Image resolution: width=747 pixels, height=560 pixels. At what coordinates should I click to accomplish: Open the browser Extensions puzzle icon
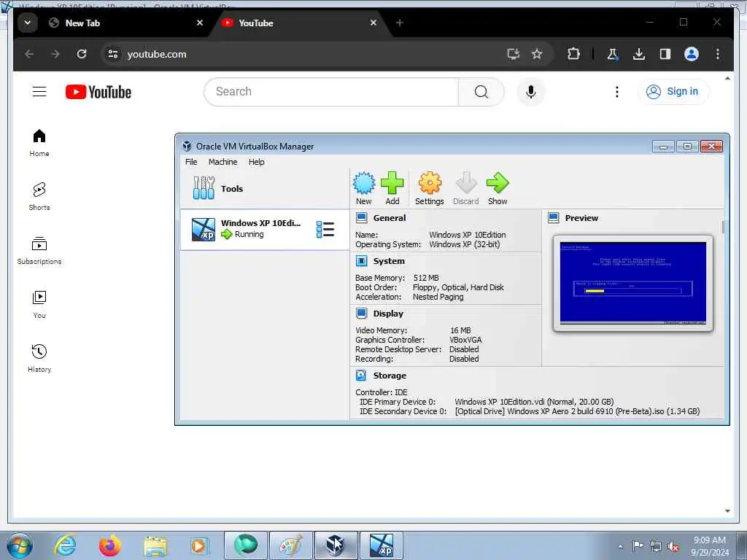pyautogui.click(x=573, y=54)
